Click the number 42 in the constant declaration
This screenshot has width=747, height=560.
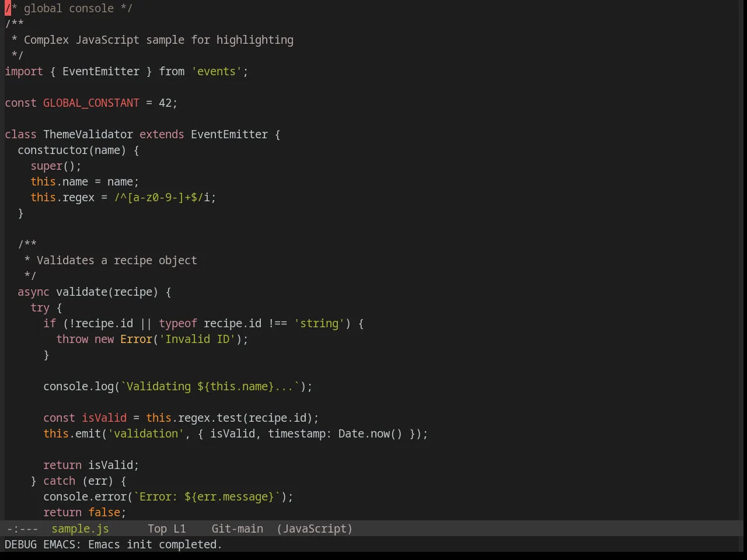[165, 103]
